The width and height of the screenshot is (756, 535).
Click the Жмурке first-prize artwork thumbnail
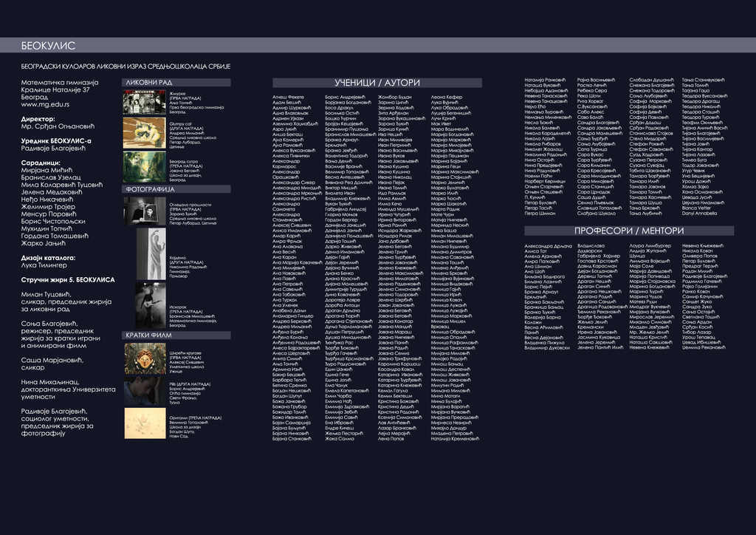[144, 103]
